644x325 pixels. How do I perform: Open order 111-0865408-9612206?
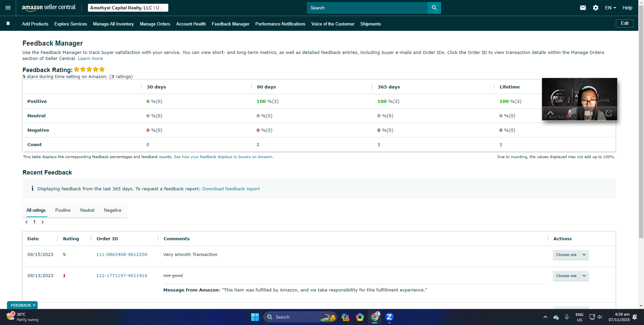point(122,255)
